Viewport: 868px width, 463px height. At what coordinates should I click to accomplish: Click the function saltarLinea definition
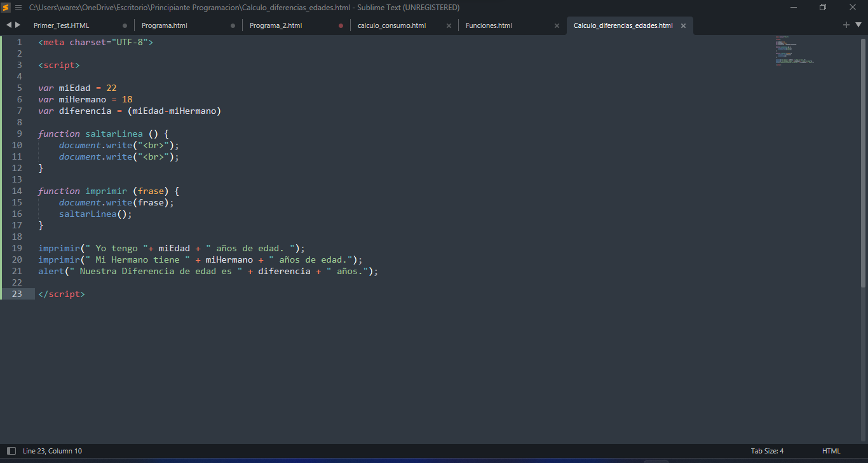104,134
